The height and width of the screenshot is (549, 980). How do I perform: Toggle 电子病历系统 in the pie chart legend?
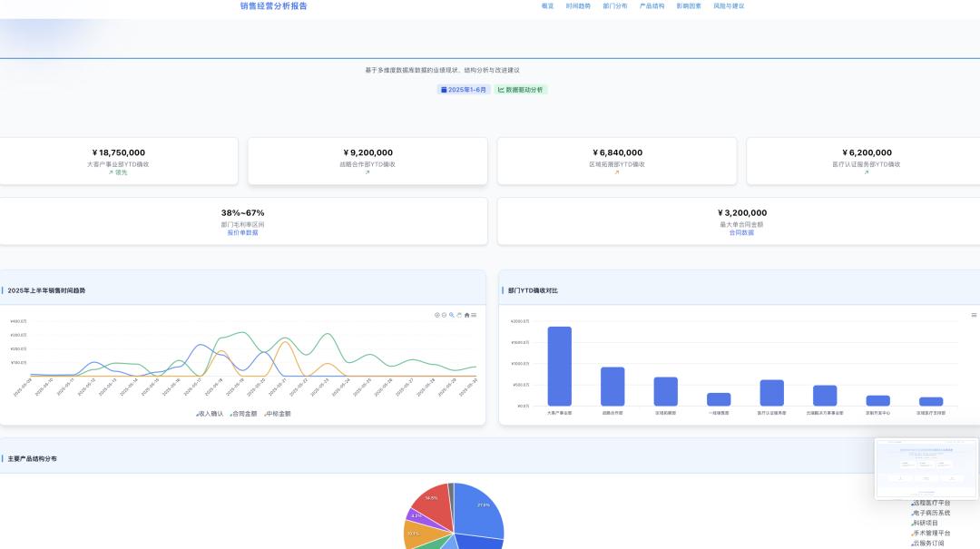click(x=931, y=513)
